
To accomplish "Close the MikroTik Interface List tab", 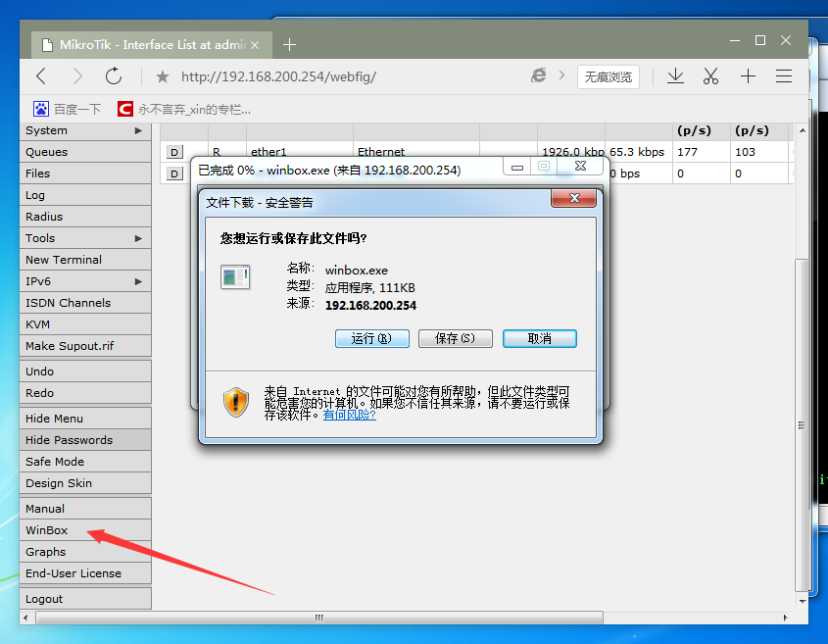I will coord(255,45).
